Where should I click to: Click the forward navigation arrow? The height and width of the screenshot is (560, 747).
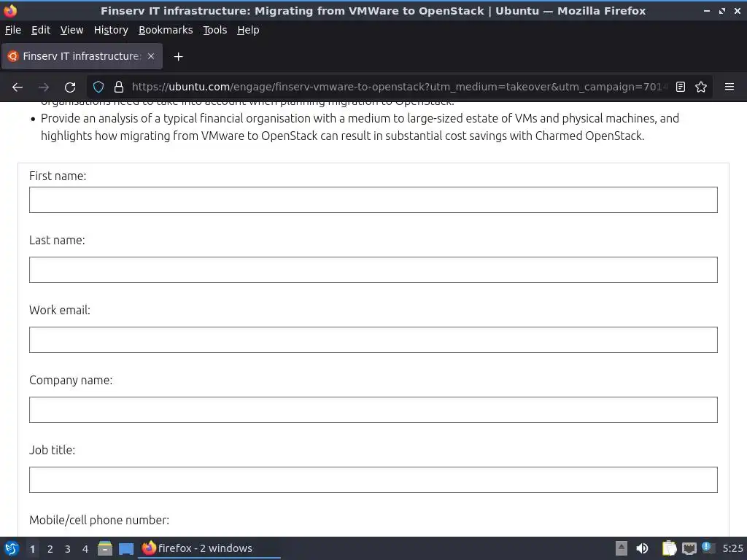click(x=44, y=87)
